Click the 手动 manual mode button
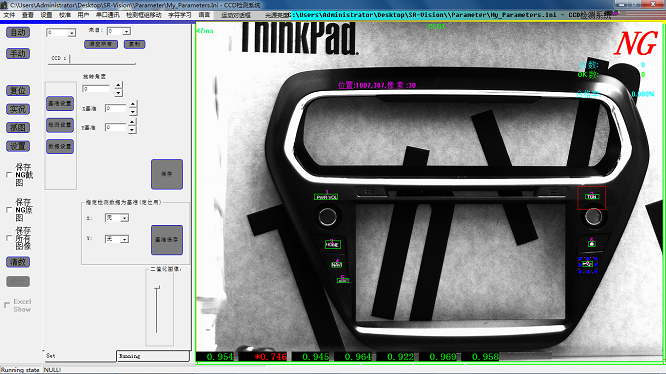 (18, 53)
